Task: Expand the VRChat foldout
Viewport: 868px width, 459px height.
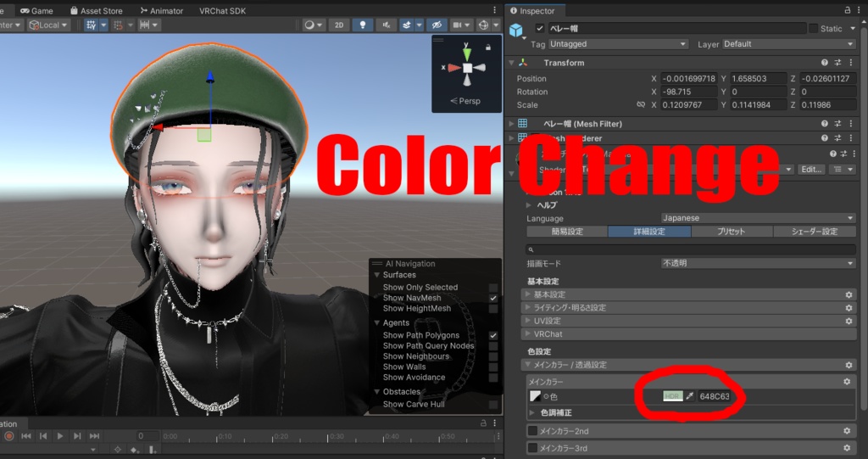Action: coord(528,333)
